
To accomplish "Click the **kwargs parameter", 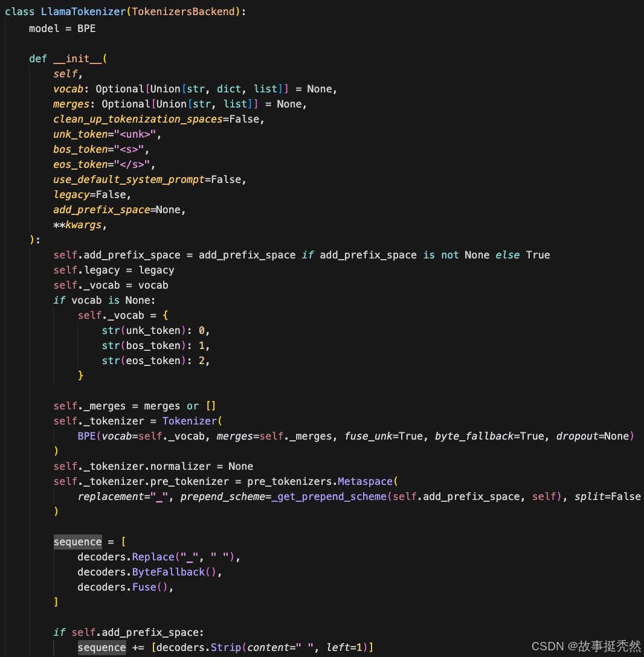I will [77, 225].
